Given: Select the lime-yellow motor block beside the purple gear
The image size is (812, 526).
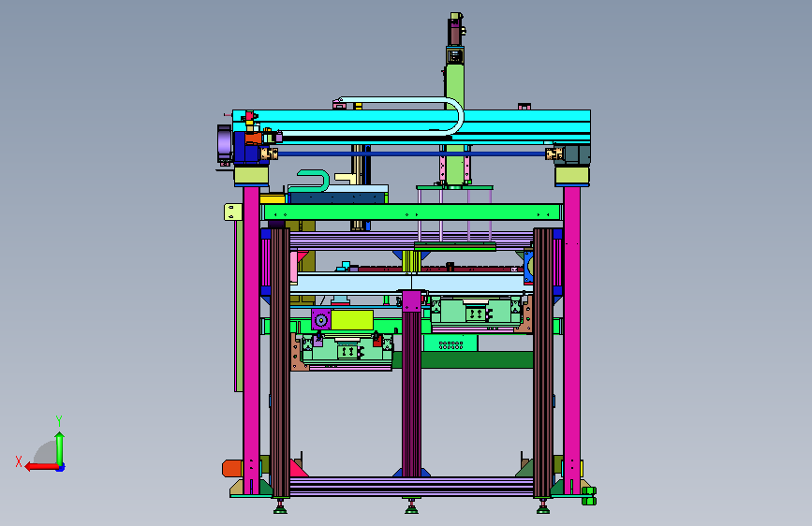Looking at the screenshot, I should click(352, 320).
